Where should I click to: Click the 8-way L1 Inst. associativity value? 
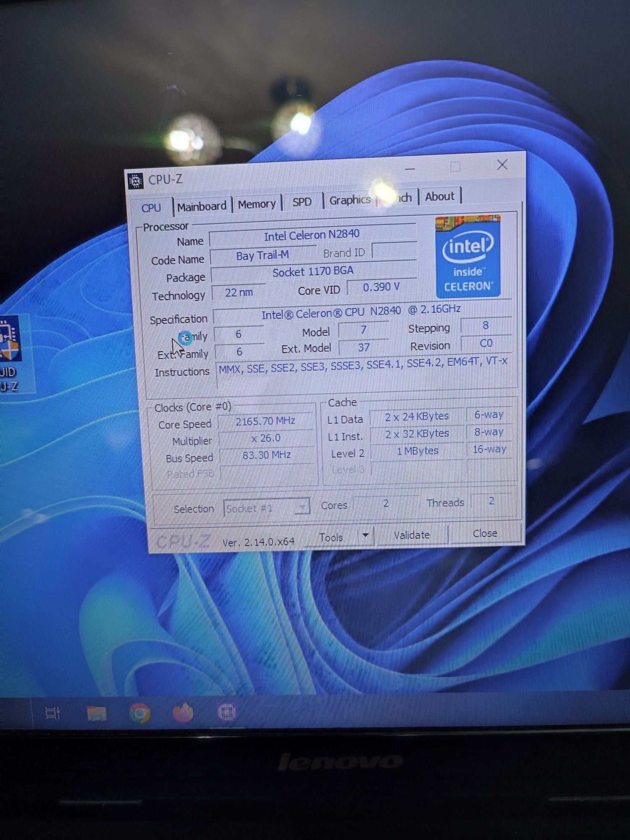tap(489, 432)
